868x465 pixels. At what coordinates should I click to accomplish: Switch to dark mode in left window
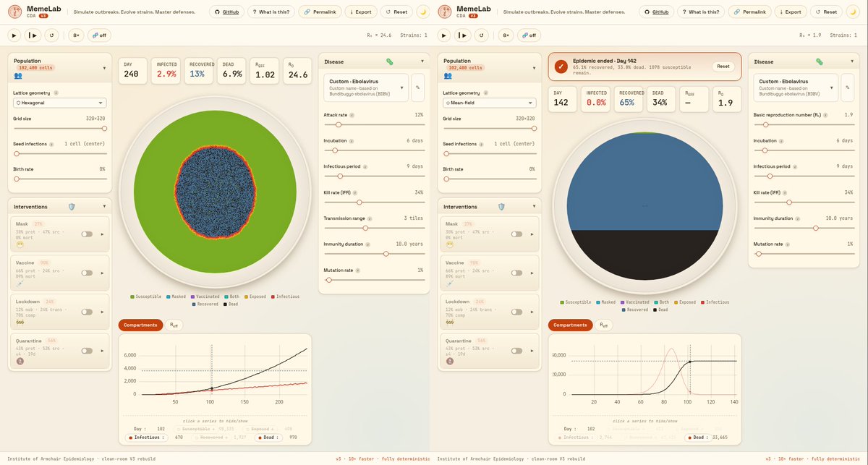click(x=423, y=12)
